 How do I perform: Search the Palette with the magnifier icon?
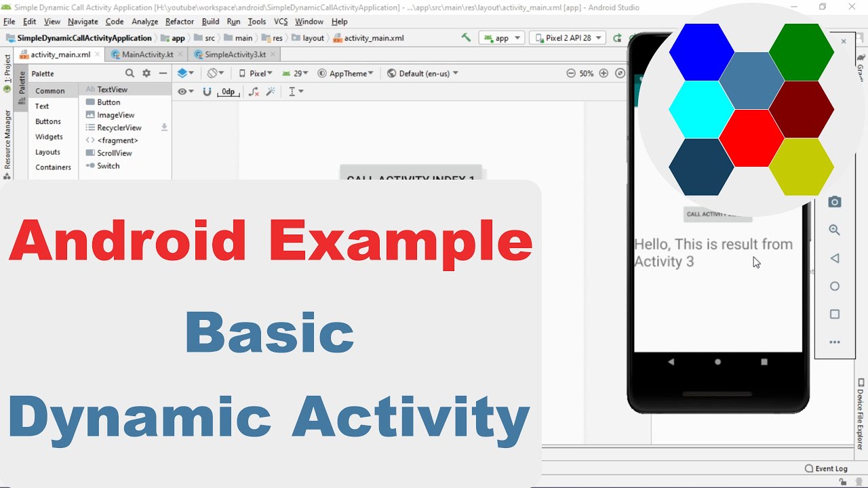click(x=130, y=73)
